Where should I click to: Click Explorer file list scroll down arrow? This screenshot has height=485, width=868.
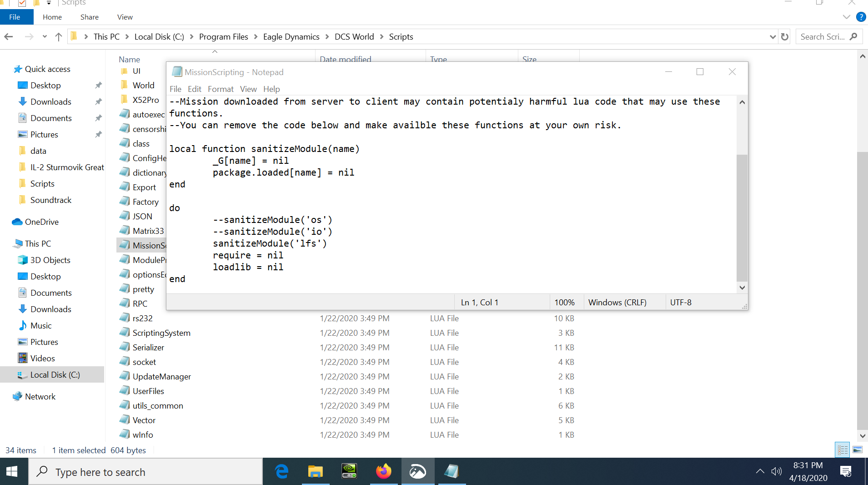(862, 436)
